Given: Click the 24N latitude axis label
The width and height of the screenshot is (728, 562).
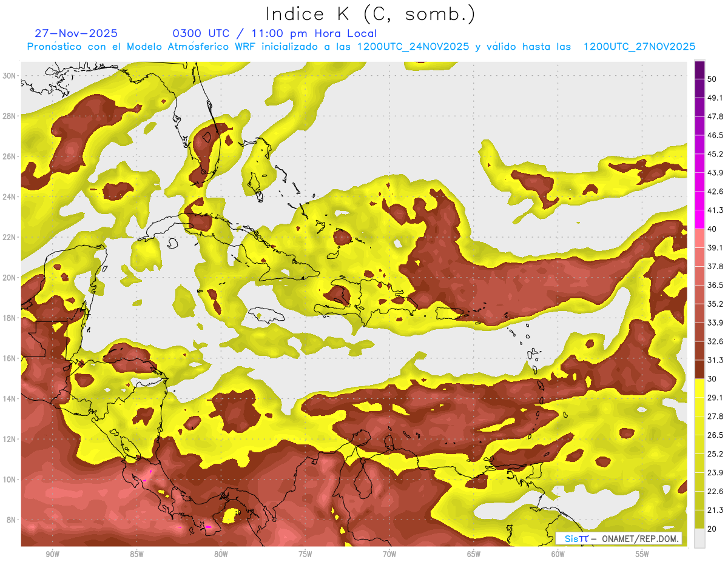Looking at the screenshot, I should [9, 197].
